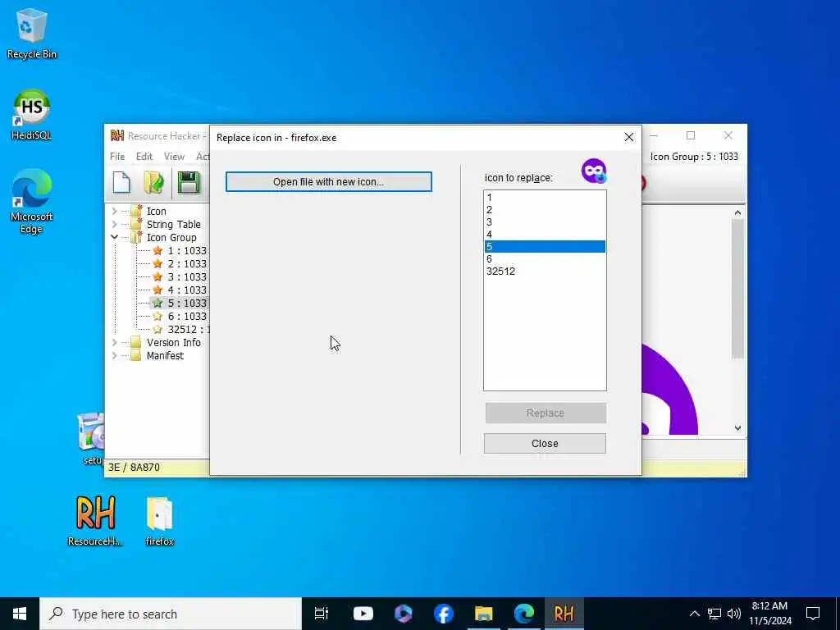The image size is (840, 630).
Task: Select icon 1 in icon to replace list
Action: [545, 197]
